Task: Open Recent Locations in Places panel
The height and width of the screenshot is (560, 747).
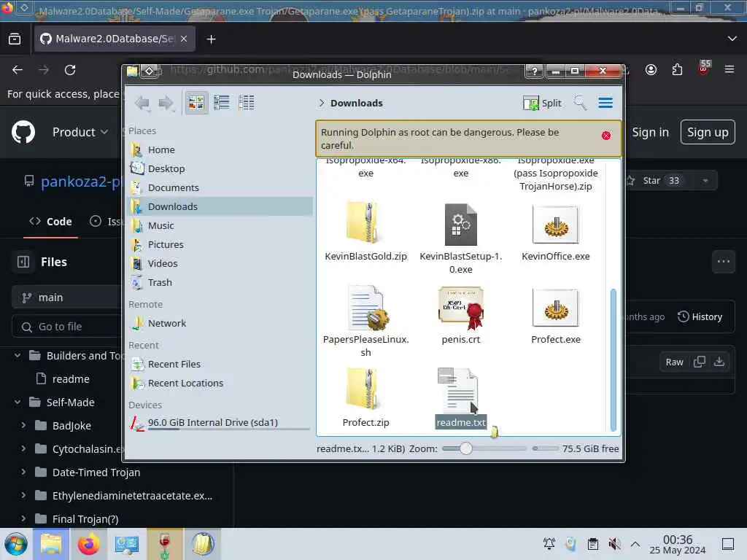Action: tap(220, 384)
